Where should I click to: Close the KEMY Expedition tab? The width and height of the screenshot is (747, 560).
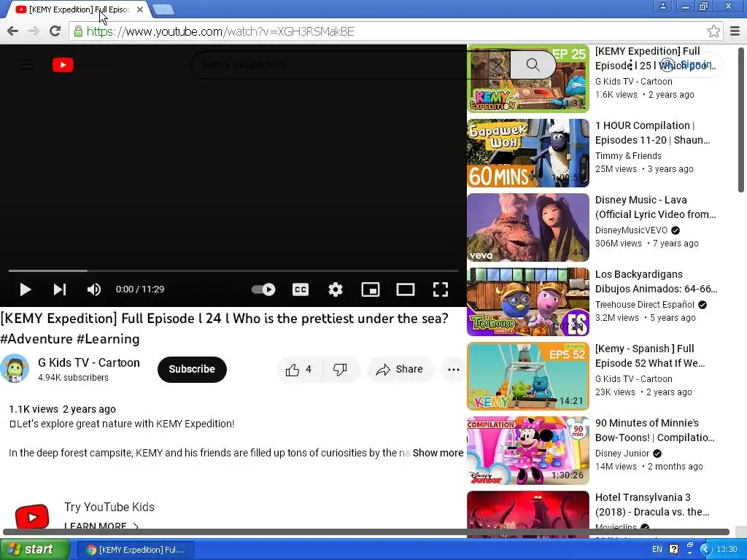[x=140, y=9]
